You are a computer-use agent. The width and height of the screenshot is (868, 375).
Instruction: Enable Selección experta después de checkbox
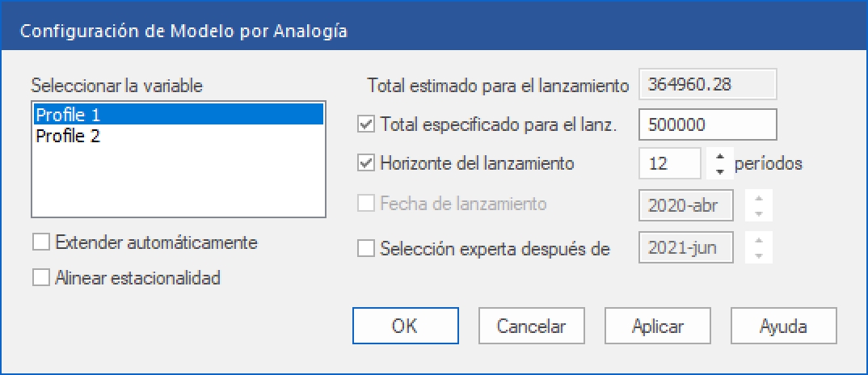(365, 248)
